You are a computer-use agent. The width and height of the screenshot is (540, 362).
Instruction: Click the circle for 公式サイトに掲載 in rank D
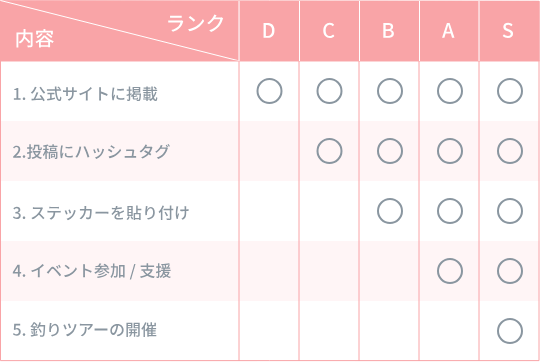pyautogui.click(x=269, y=91)
